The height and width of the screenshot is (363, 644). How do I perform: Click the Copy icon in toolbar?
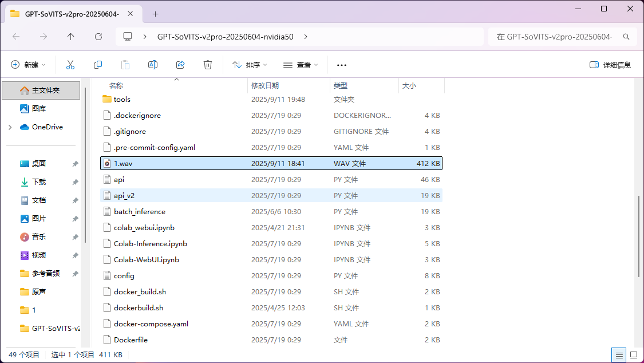pyautogui.click(x=98, y=65)
